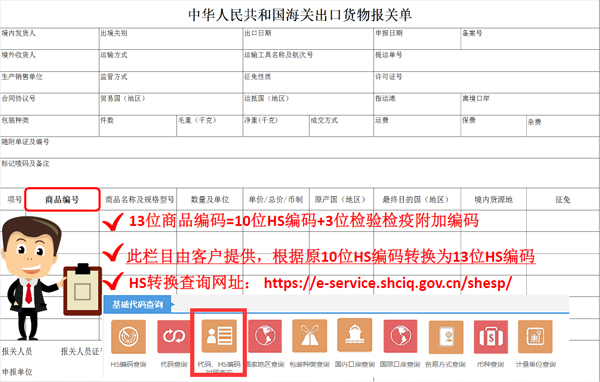Select the 境内货源地 column header
Screen dimensions: 600x382
click(x=494, y=199)
